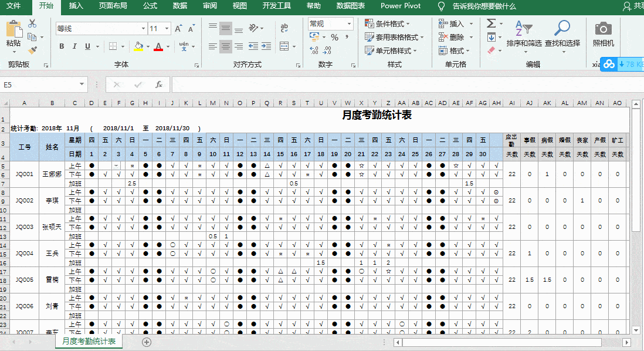Screen dimensions: 644x351
Task: Click the accounting number format icon
Action: pos(314,38)
